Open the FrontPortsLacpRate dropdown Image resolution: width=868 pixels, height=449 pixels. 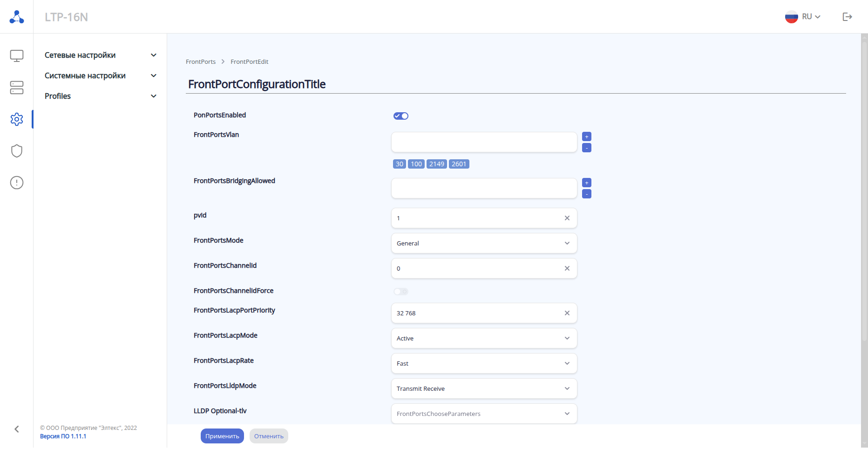point(484,363)
